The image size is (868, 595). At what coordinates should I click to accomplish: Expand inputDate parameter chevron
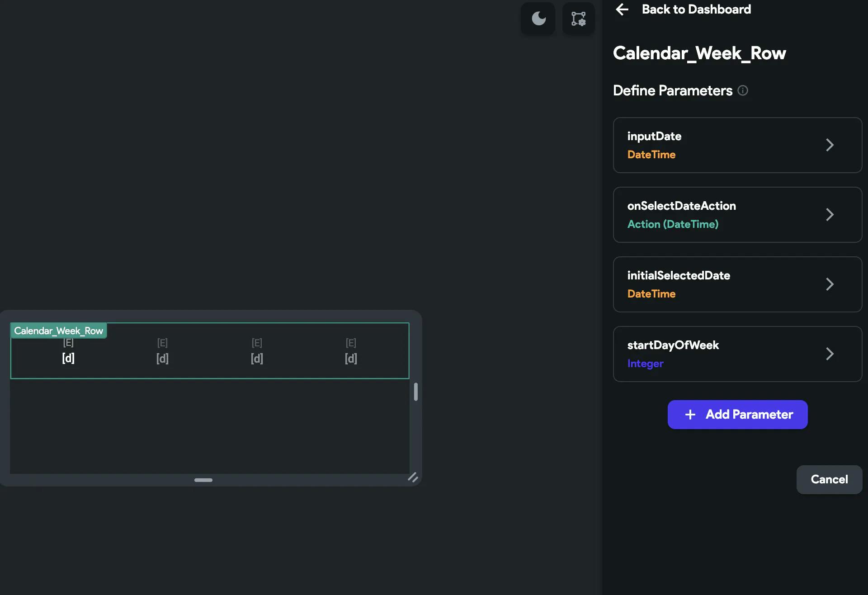[830, 145]
